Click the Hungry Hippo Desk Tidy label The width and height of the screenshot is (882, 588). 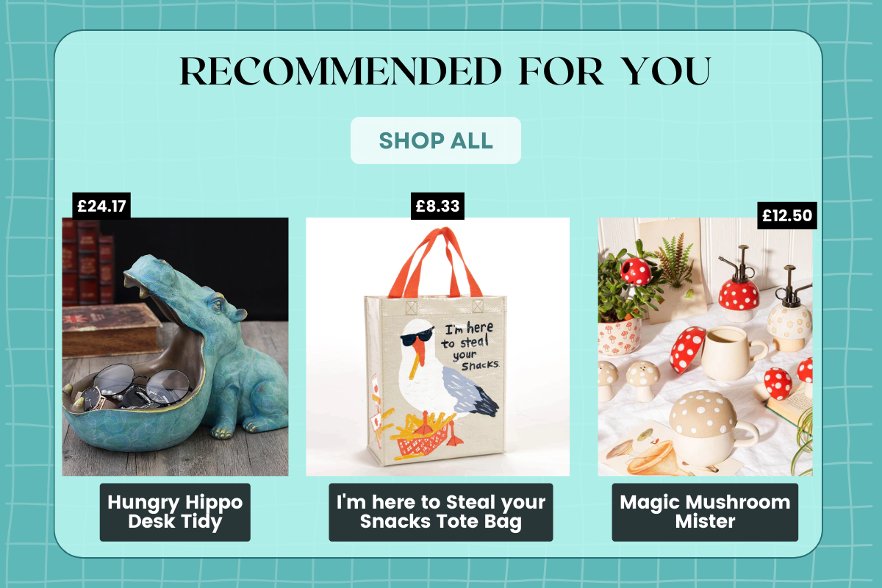click(175, 512)
